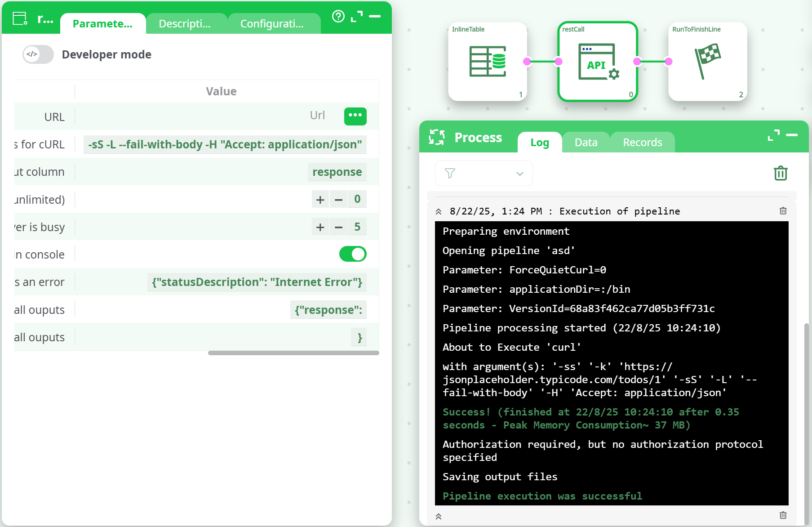Collapse the bottom log entry chevron
Screen dimensions: 812x527
click(x=439, y=516)
